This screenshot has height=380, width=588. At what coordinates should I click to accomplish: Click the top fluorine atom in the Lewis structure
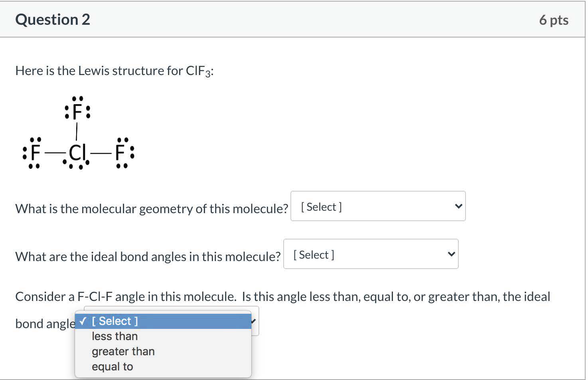(x=77, y=113)
